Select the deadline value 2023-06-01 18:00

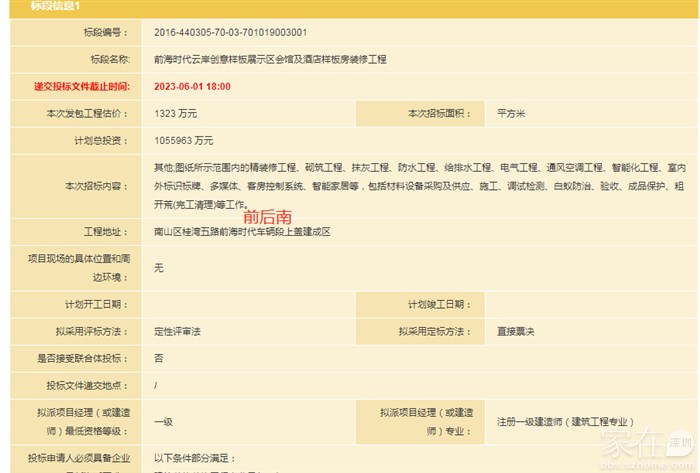coord(192,87)
